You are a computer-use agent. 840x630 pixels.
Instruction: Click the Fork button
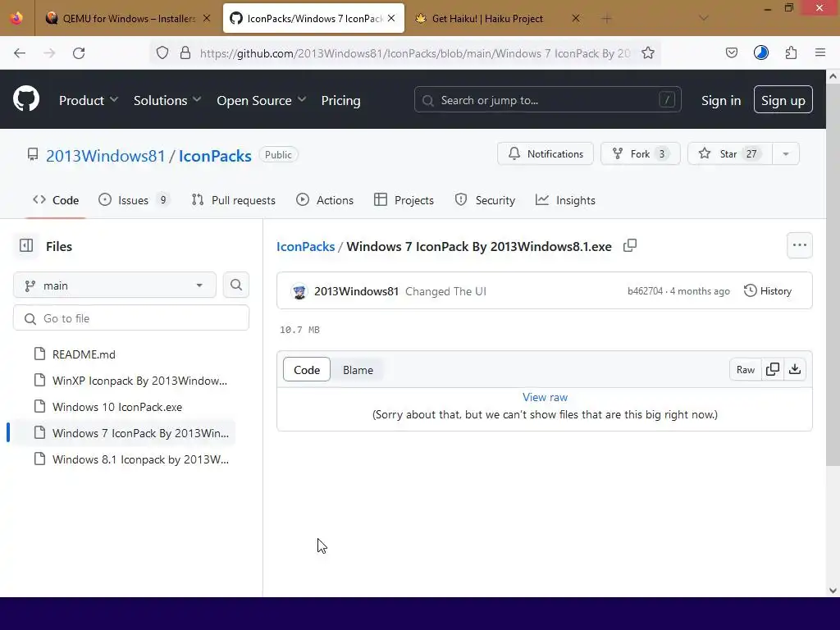pos(640,153)
